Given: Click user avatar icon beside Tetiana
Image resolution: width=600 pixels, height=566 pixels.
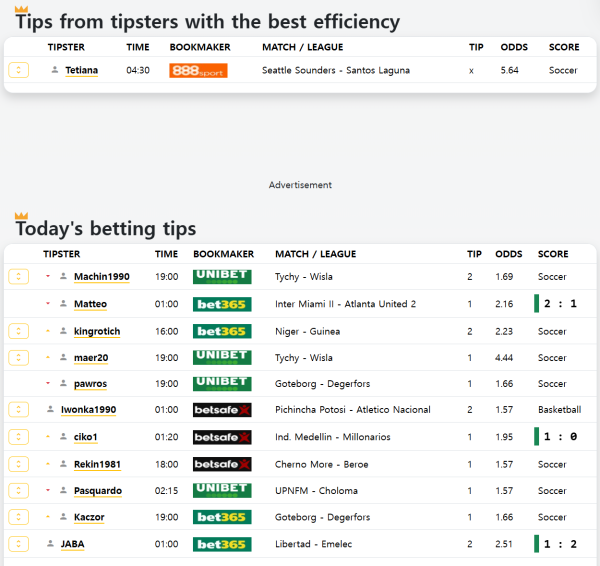Looking at the screenshot, I should pos(54,70).
